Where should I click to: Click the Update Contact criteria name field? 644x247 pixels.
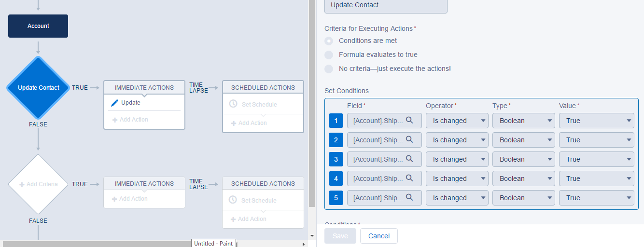(x=386, y=5)
